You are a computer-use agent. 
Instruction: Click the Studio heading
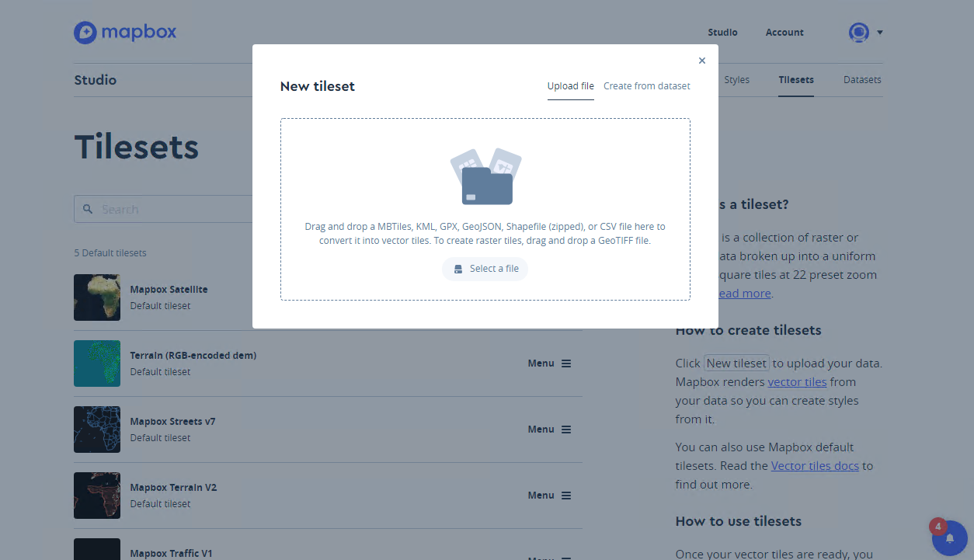96,80
